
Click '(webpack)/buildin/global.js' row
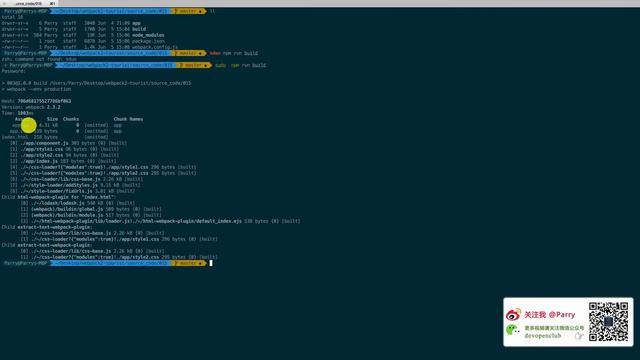click(x=91, y=209)
